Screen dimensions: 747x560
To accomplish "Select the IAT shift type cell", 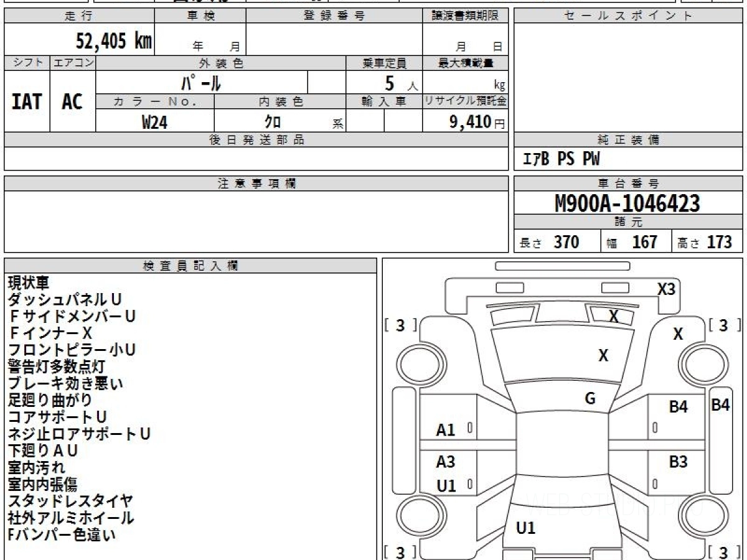I will (x=27, y=101).
